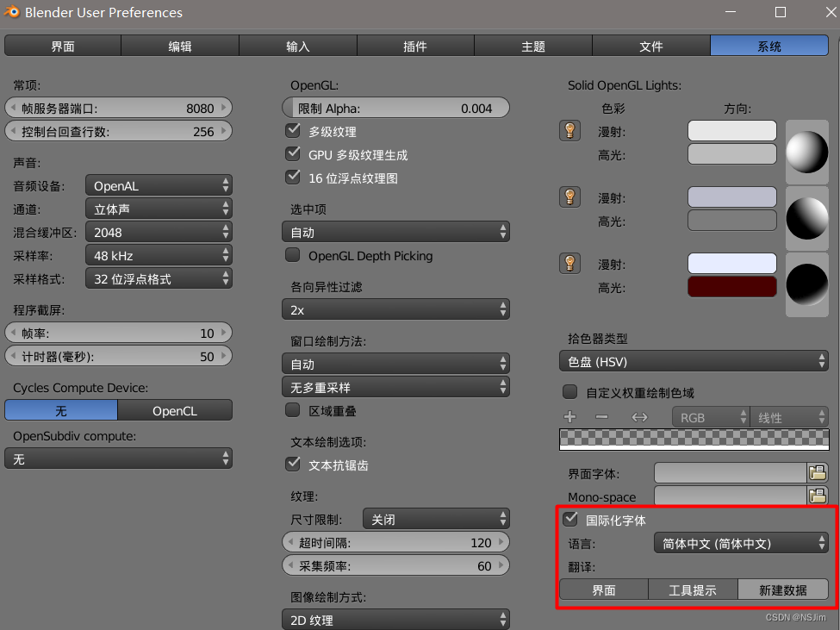The width and height of the screenshot is (840, 630).
Task: Open 通道 立体声 dropdown
Action: (159, 209)
